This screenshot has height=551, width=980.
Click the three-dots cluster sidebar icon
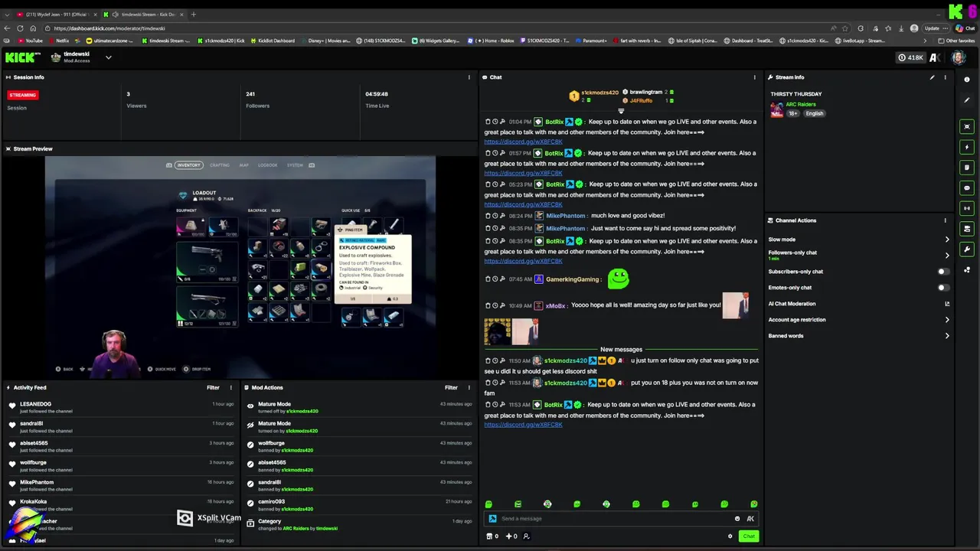coord(967,269)
